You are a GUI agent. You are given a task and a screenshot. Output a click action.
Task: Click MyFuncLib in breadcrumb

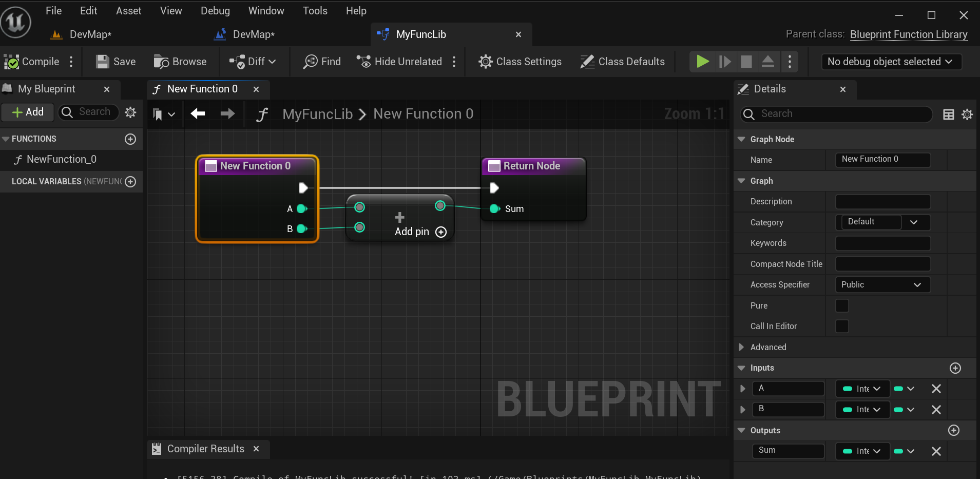click(x=317, y=114)
